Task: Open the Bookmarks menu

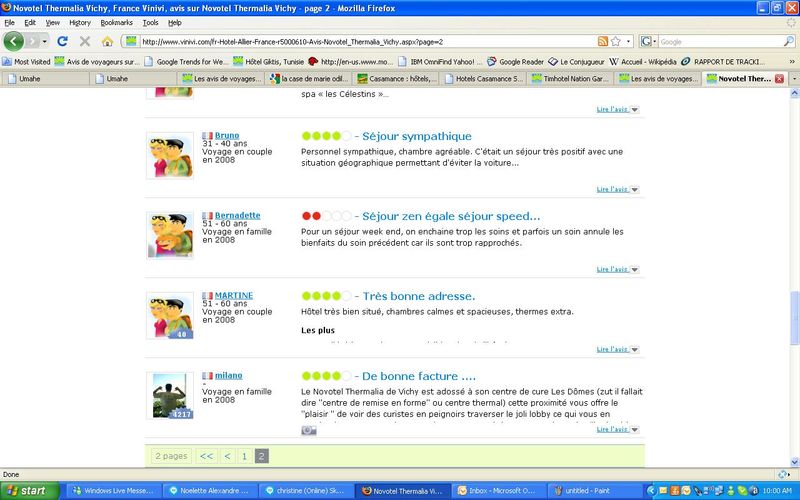Action: pyautogui.click(x=116, y=23)
